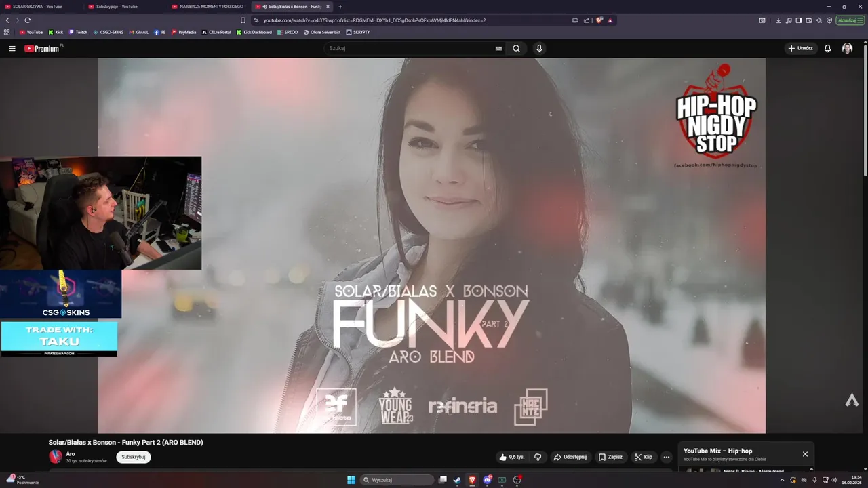Close the Solar/Białas x Bonson tab
Image resolution: width=868 pixels, height=488 pixels.
coord(328,6)
